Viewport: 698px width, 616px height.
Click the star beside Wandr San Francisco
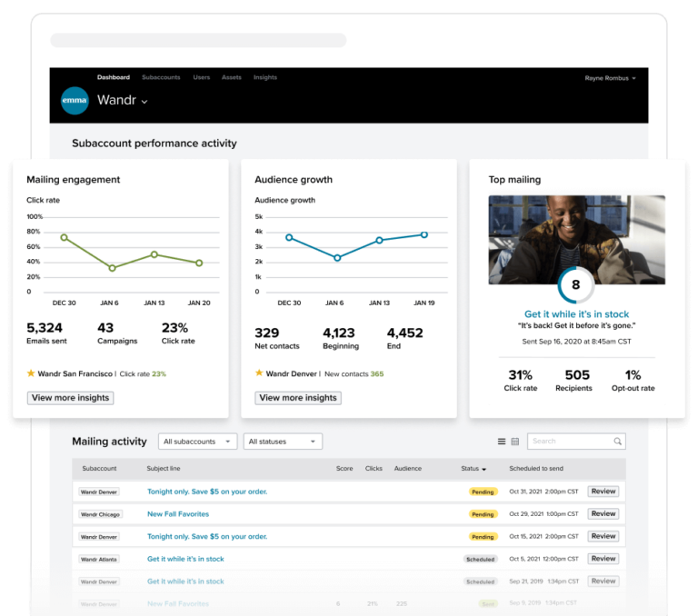pyautogui.click(x=31, y=373)
